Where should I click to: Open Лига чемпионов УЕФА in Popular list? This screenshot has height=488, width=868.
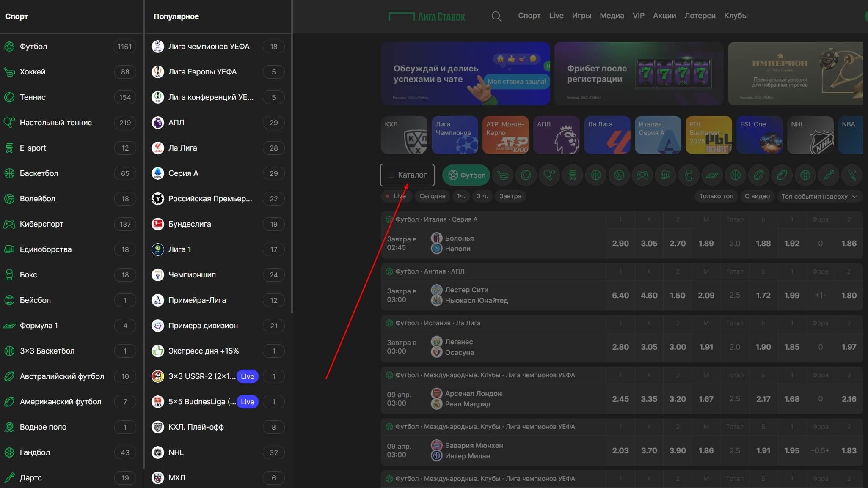(218, 47)
